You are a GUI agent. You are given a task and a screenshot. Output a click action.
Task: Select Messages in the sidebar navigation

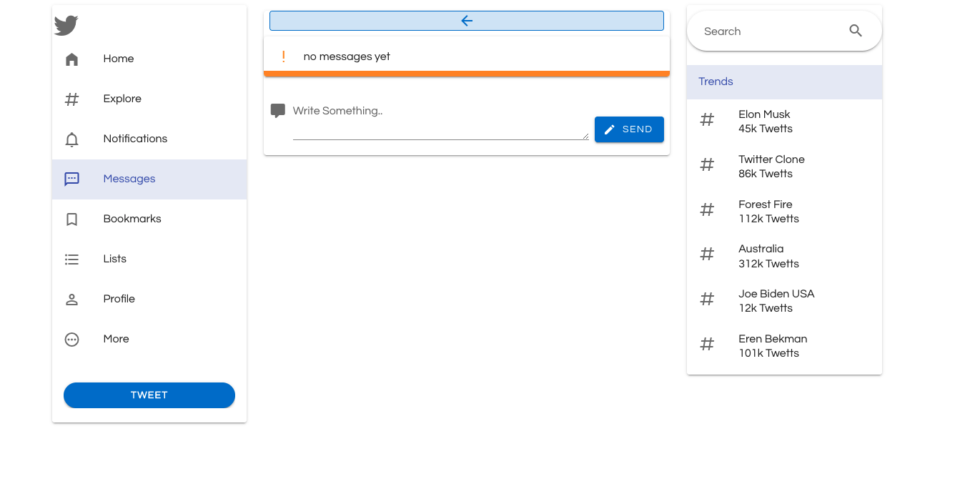(x=129, y=179)
